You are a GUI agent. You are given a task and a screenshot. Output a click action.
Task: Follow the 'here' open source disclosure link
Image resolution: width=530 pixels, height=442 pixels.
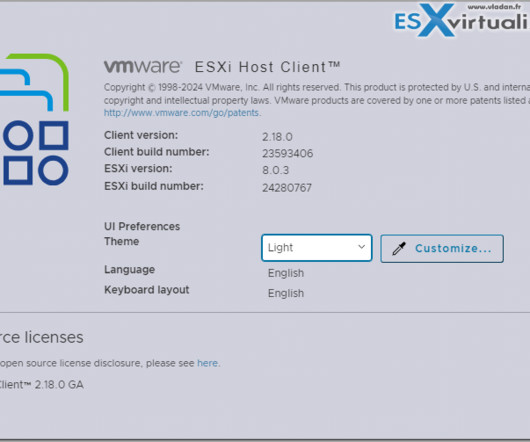coord(208,363)
